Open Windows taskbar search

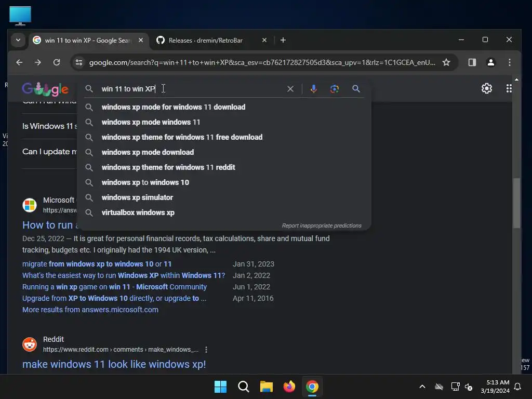tap(243, 387)
